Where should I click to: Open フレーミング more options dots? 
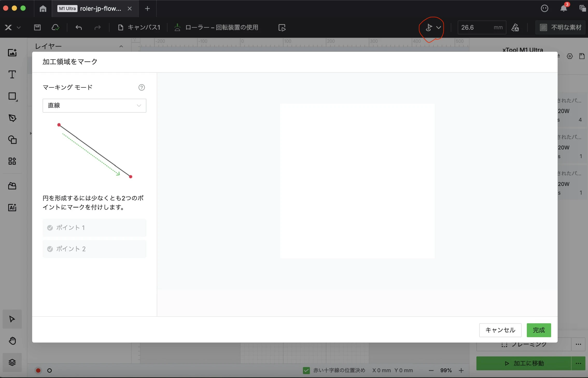578,345
